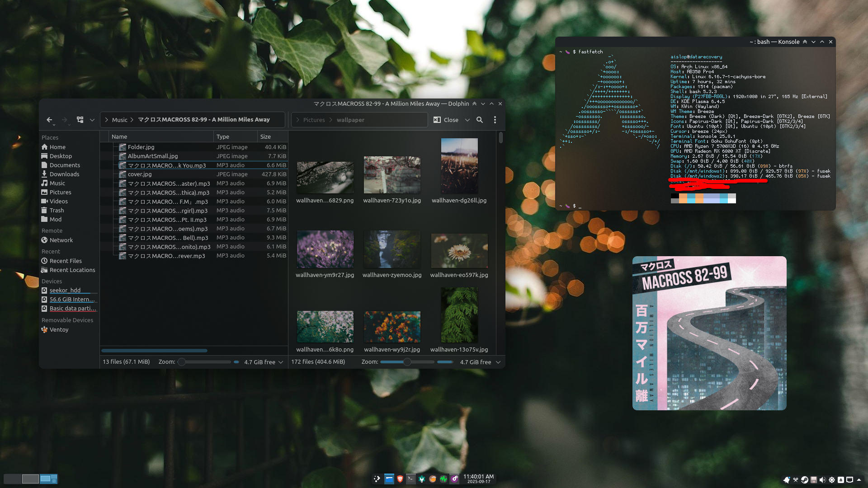
Task: Open the volume control in system tray
Action: click(822, 480)
